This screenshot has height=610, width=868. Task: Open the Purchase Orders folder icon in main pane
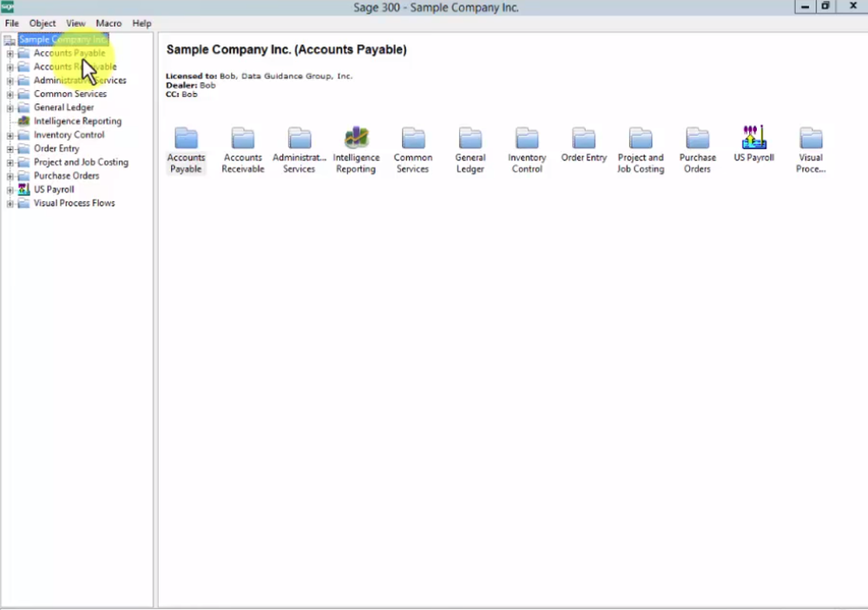pos(698,138)
